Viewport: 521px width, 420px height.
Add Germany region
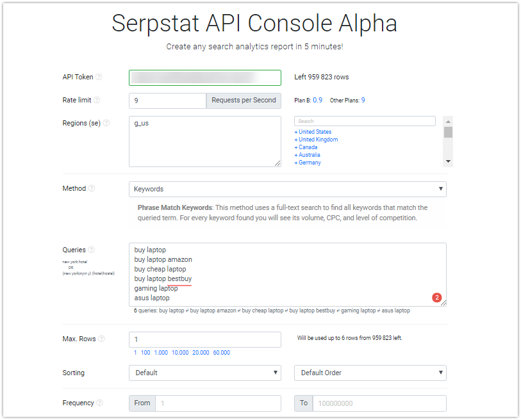coord(308,163)
